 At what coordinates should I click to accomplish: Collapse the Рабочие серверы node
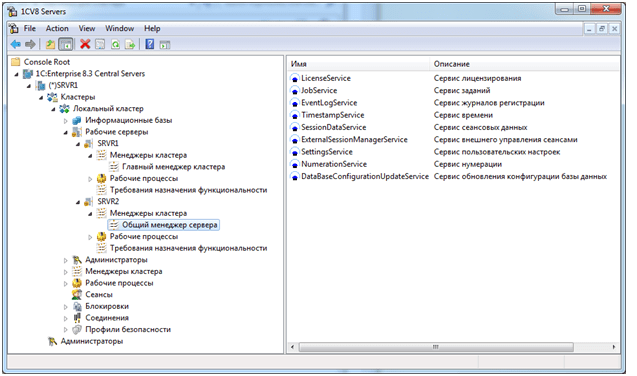click(65, 132)
